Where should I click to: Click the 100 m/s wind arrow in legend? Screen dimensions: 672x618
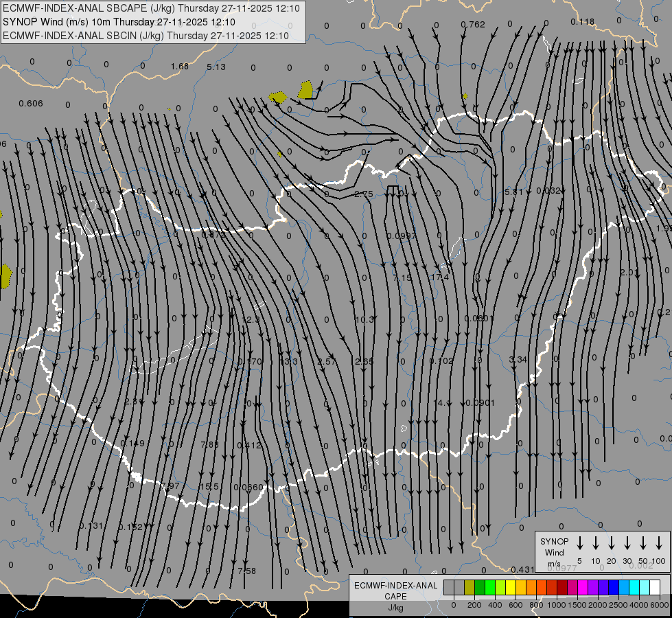(x=659, y=543)
